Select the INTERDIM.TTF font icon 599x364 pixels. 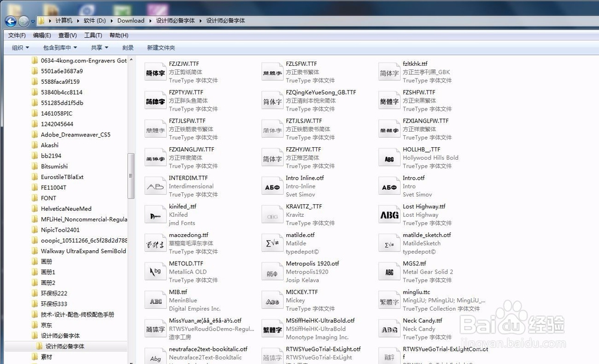pos(155,186)
